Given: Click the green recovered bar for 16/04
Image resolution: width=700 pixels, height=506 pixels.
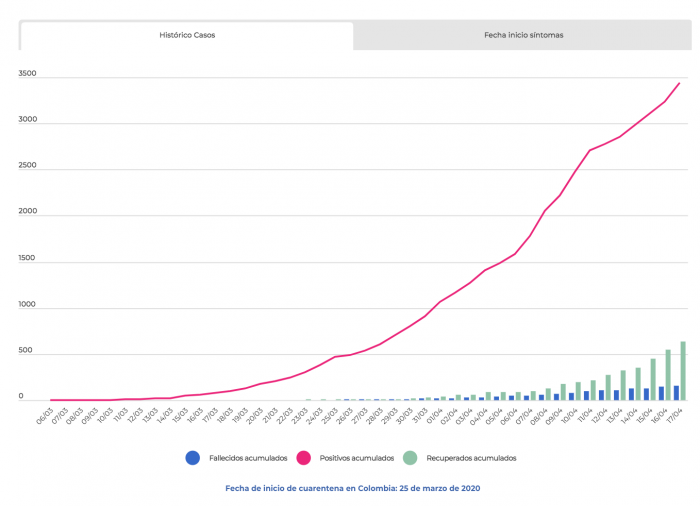Looking at the screenshot, I should 668,375.
